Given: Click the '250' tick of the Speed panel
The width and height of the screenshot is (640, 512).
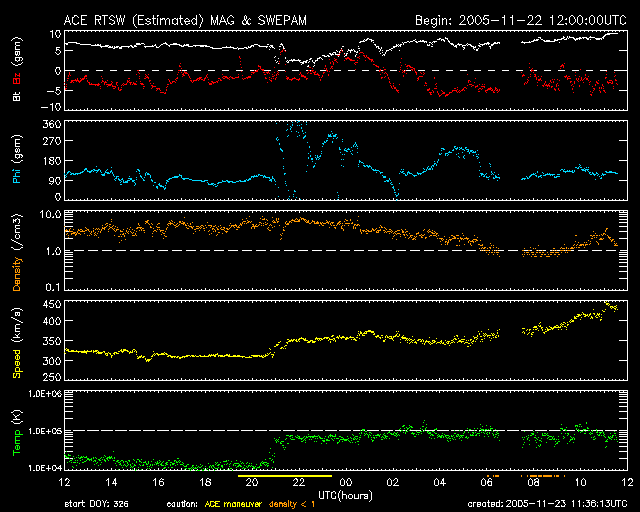Looking at the screenshot, I should 52,377.
